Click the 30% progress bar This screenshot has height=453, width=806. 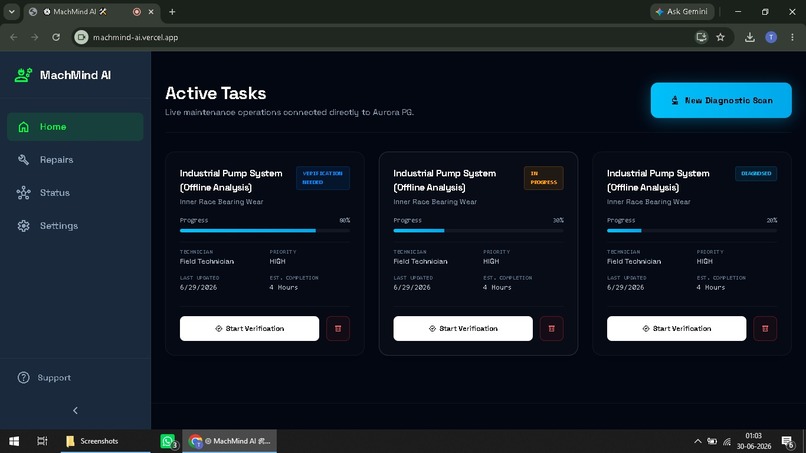478,231
